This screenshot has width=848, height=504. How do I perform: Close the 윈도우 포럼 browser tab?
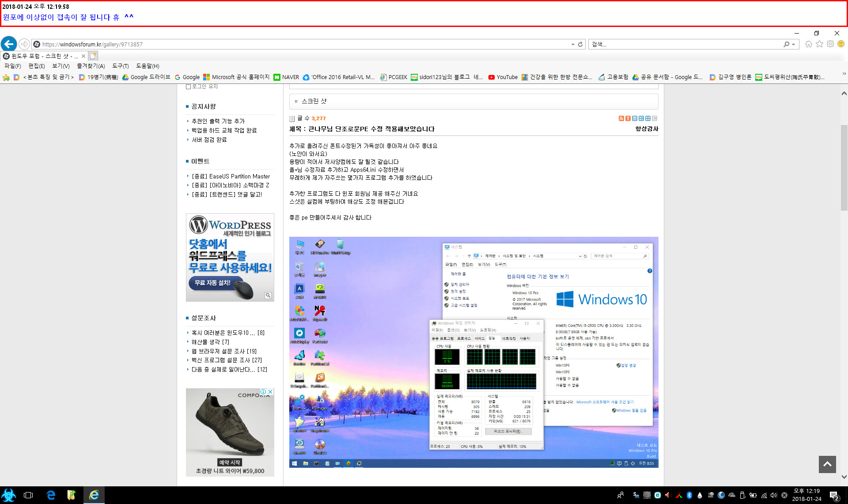click(83, 56)
